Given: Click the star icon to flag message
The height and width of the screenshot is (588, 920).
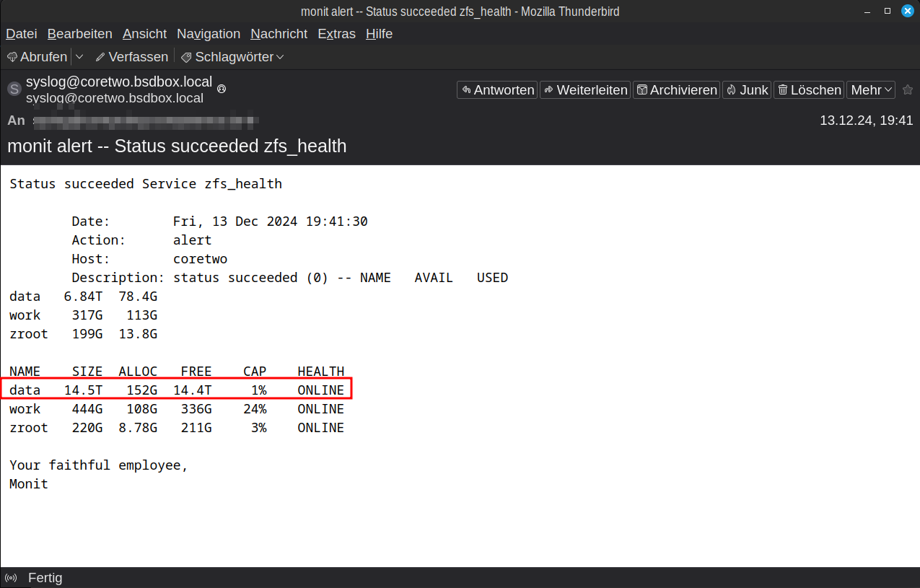Looking at the screenshot, I should [x=908, y=90].
